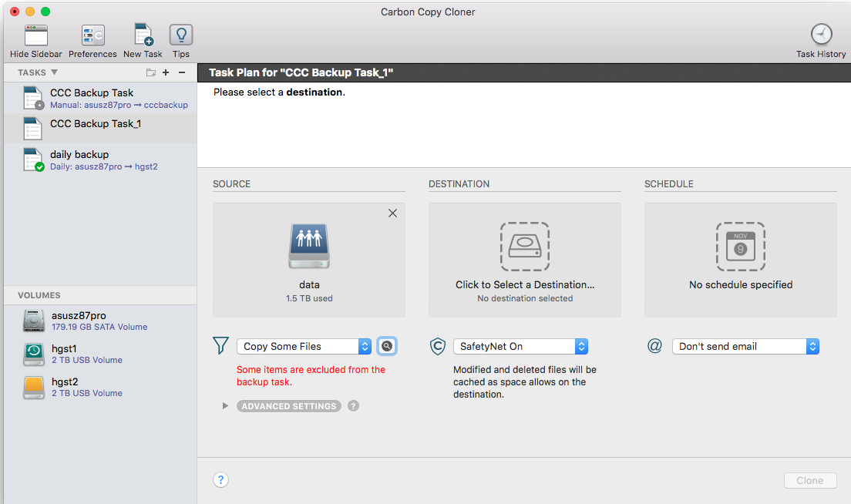Click the CCC Backup Task_1 document icon
The width and height of the screenshot is (851, 504).
click(x=32, y=129)
